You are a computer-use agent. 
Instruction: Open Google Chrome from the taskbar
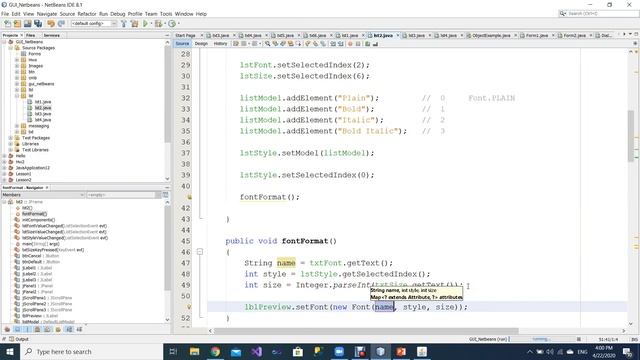click(215, 351)
